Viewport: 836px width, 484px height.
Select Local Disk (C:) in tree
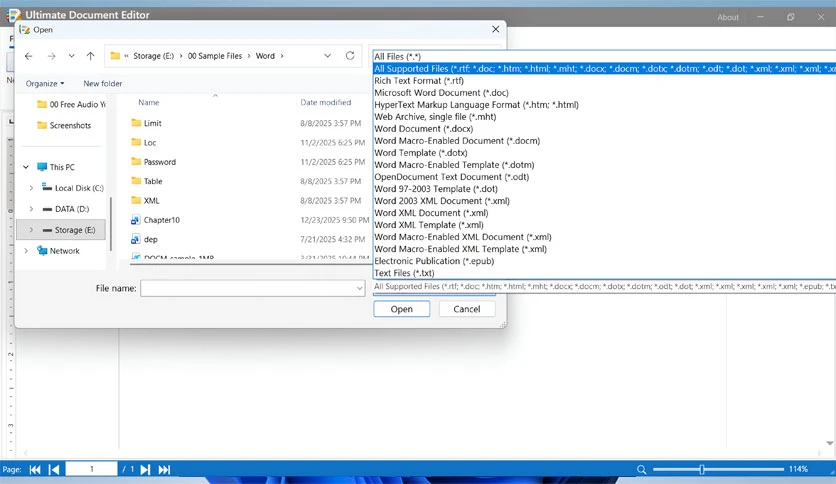point(73,188)
